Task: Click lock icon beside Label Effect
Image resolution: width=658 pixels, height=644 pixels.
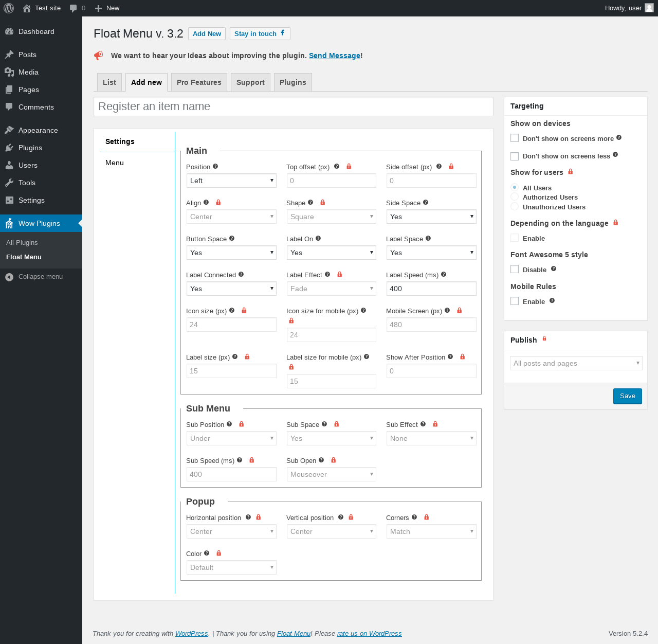Action: coord(340,274)
